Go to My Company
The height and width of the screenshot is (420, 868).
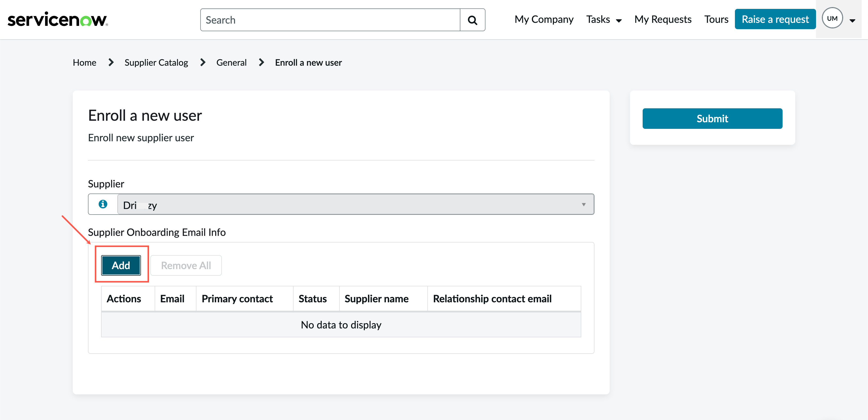(544, 20)
